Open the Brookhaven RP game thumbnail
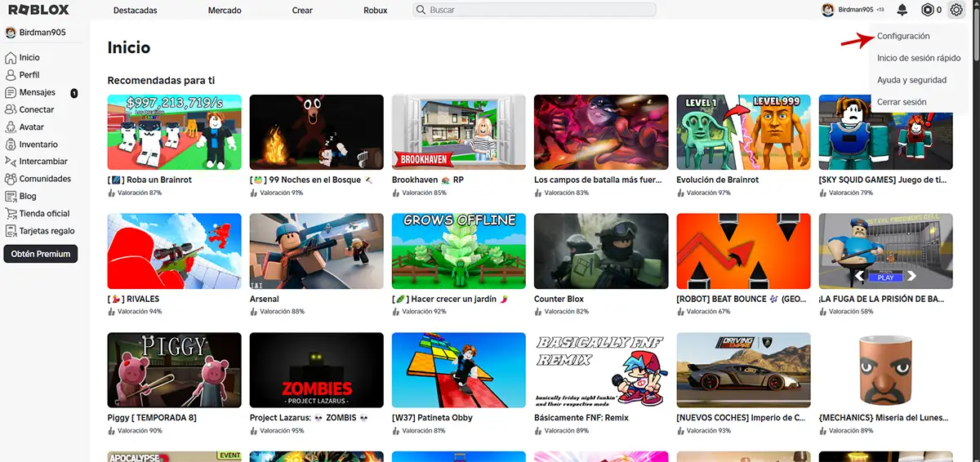The image size is (980, 462). [x=458, y=132]
